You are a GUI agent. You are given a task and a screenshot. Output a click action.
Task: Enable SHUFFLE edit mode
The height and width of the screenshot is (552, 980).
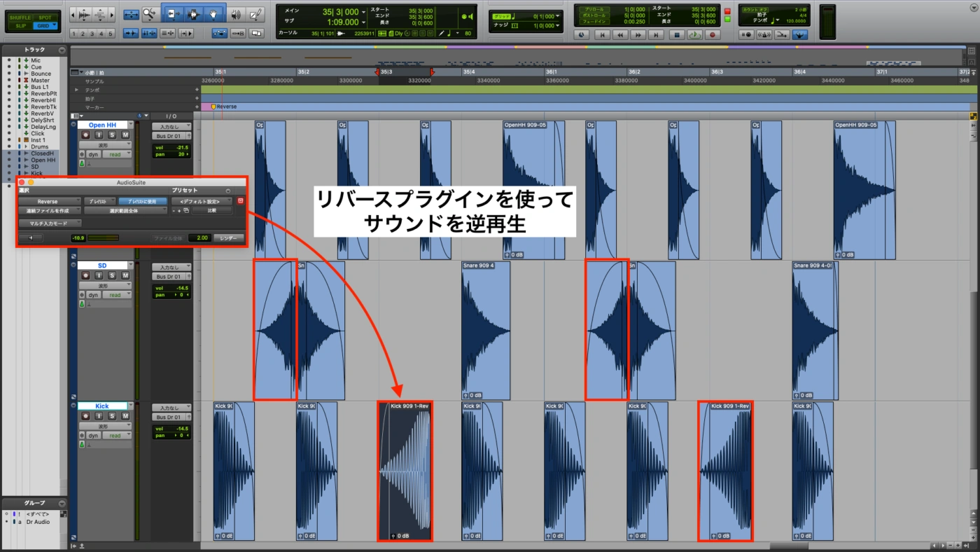pos(20,18)
